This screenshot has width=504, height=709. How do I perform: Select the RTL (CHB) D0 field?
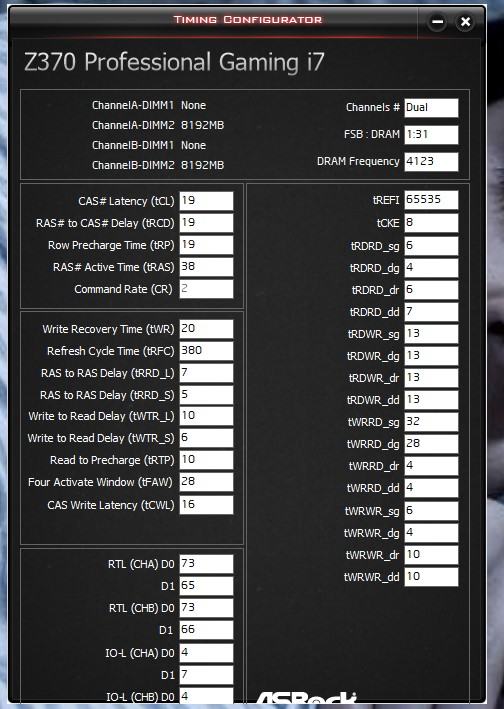click(x=207, y=608)
